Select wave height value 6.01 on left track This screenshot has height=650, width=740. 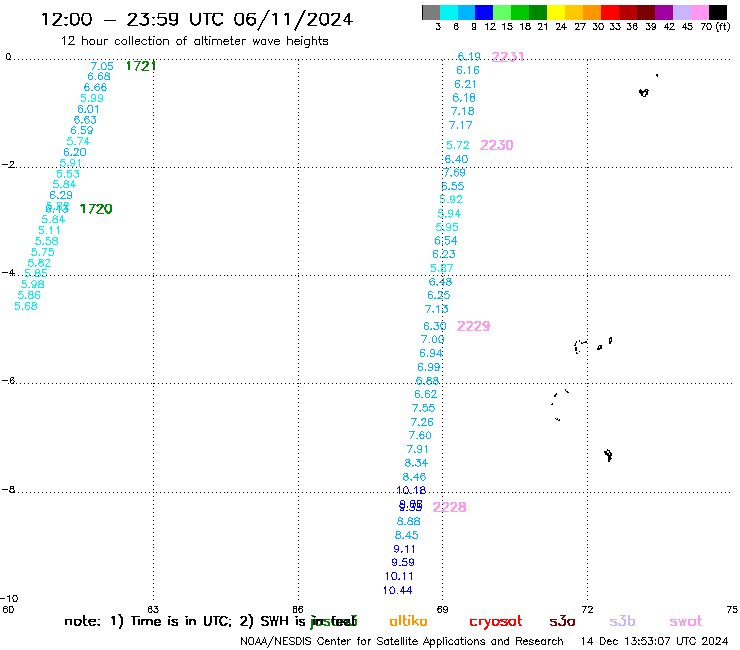(x=88, y=109)
